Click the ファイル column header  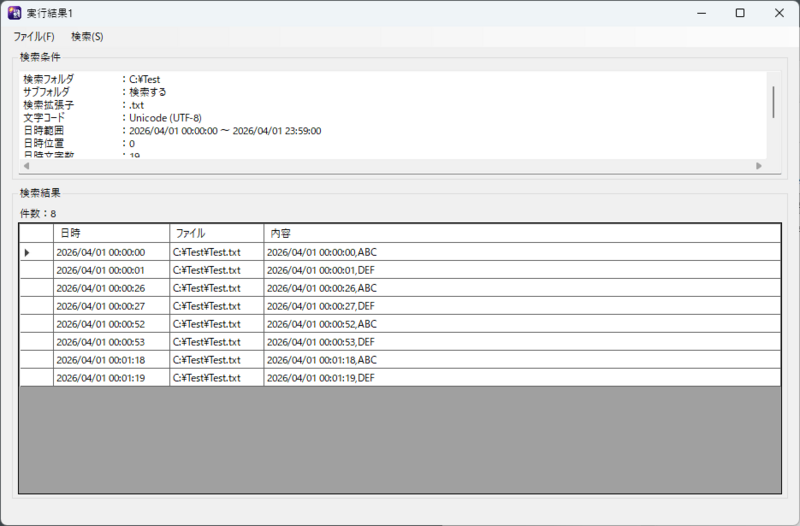tap(216, 233)
